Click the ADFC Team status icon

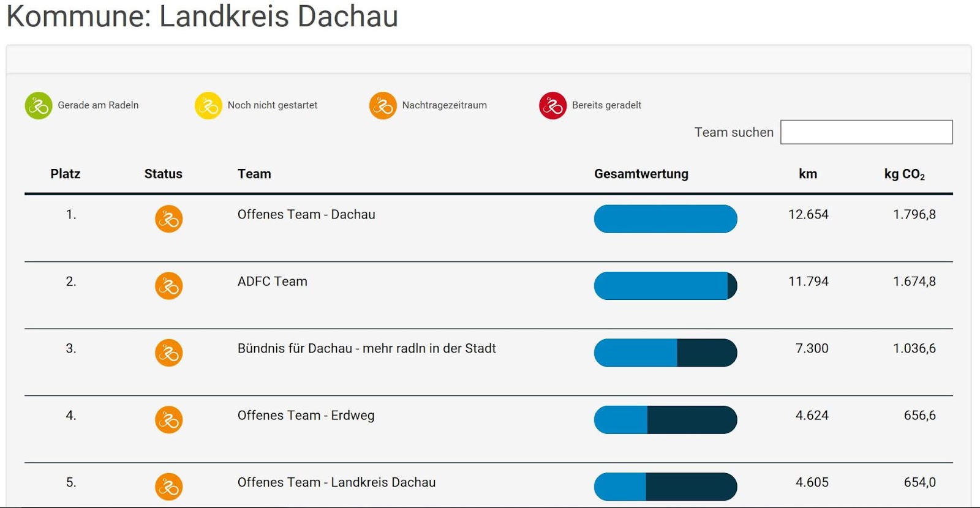click(168, 286)
